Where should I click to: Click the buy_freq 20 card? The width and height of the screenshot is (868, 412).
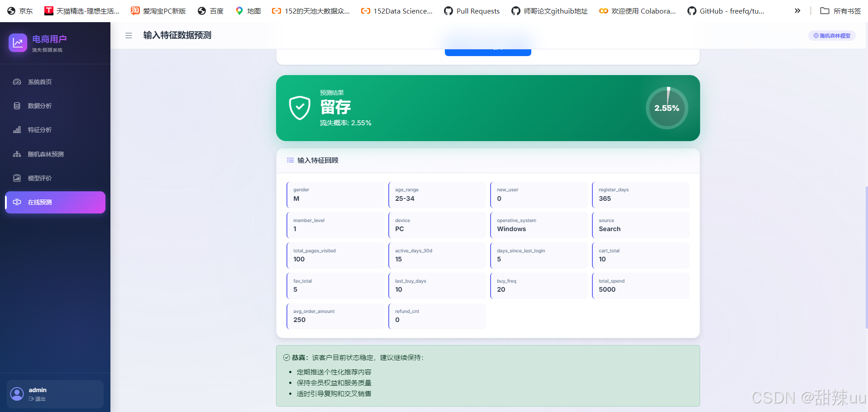539,286
